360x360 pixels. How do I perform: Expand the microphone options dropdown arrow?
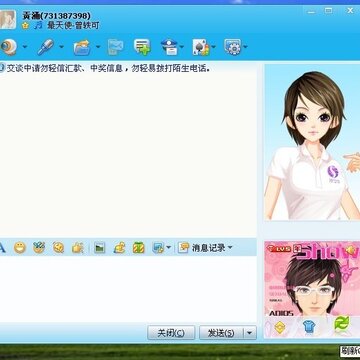(61, 47)
